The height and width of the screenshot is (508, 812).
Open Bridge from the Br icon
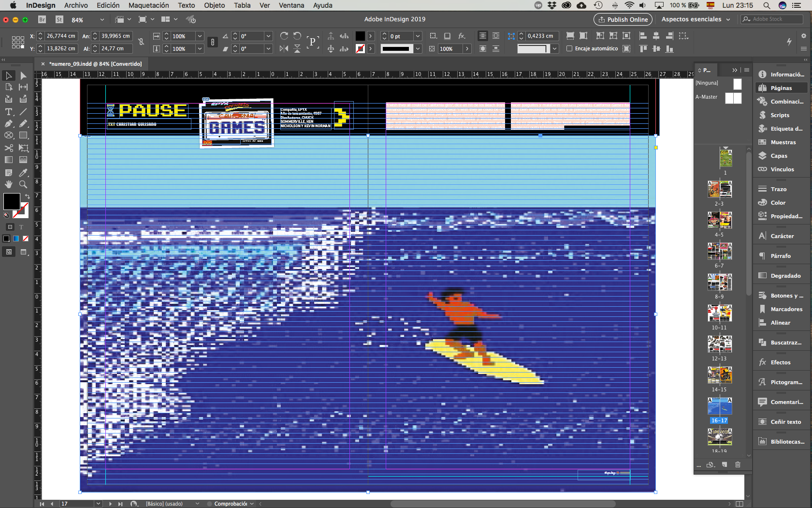coord(42,19)
